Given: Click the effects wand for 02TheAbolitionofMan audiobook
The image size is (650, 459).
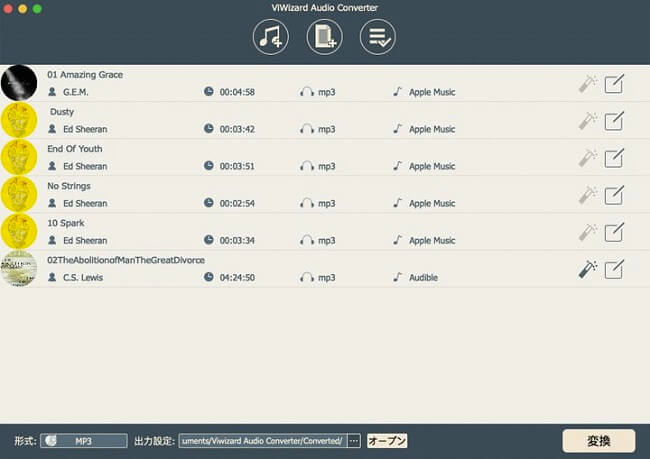Looking at the screenshot, I should [588, 270].
